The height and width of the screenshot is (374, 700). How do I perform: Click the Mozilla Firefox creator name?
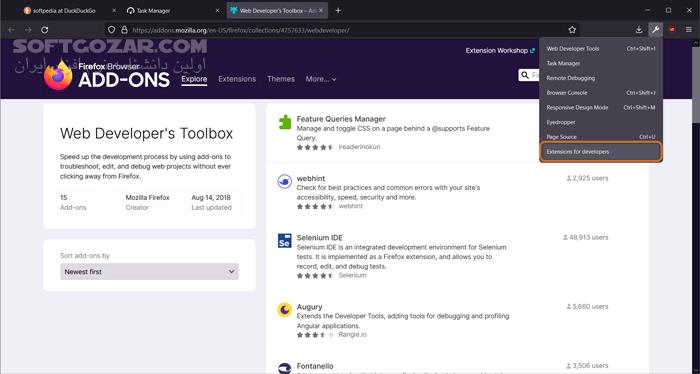coord(147,197)
